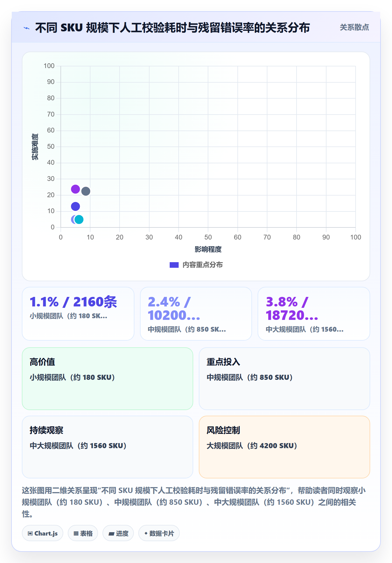Image resolution: width=392 pixels, height=563 pixels.
Task: Click the icon in the 进度 tag
Action: 111,534
